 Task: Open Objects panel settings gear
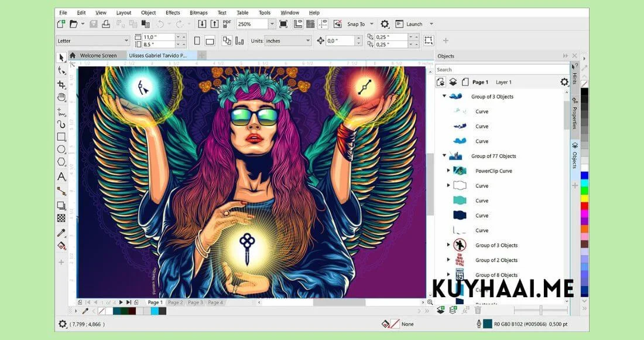pos(564,82)
